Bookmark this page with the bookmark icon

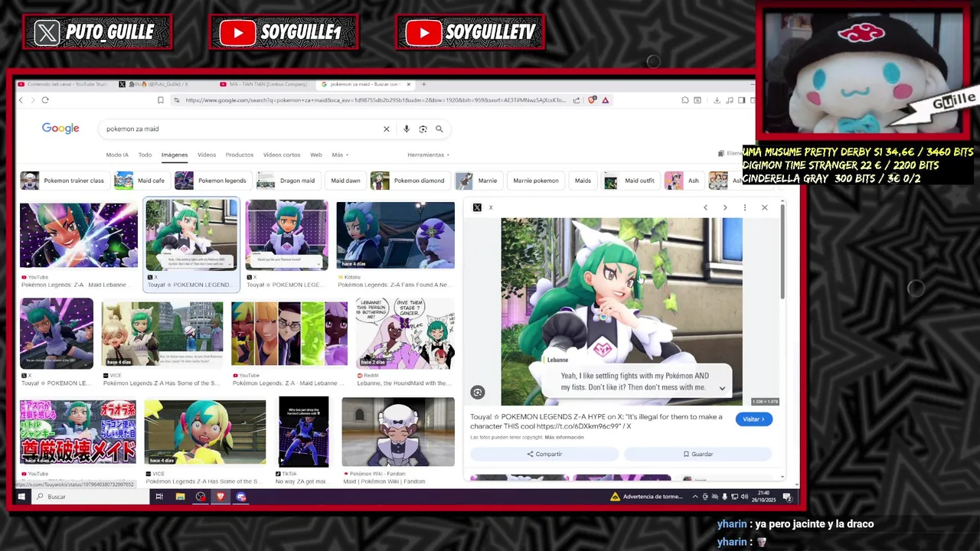160,100
